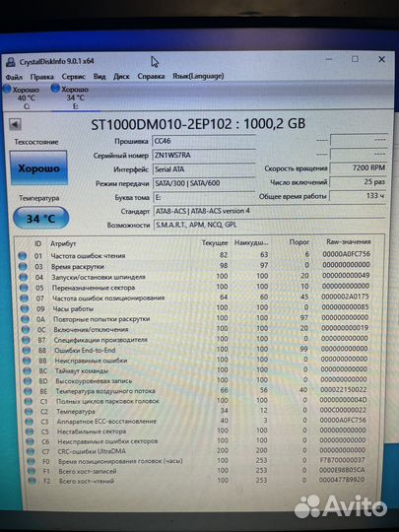
Task: Click the Интерфейс field Serial ATA
Action: point(204,169)
